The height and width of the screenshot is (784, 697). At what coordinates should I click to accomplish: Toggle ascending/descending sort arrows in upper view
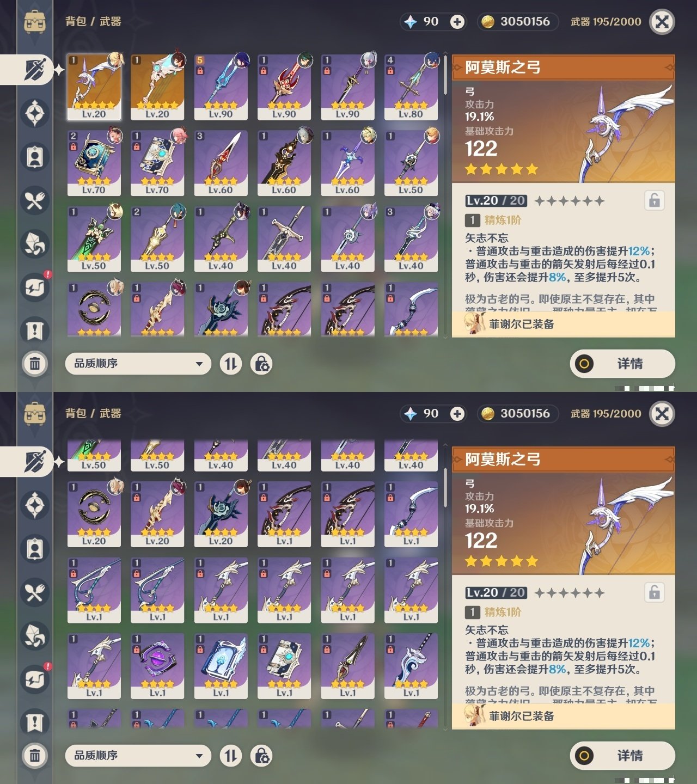[231, 364]
